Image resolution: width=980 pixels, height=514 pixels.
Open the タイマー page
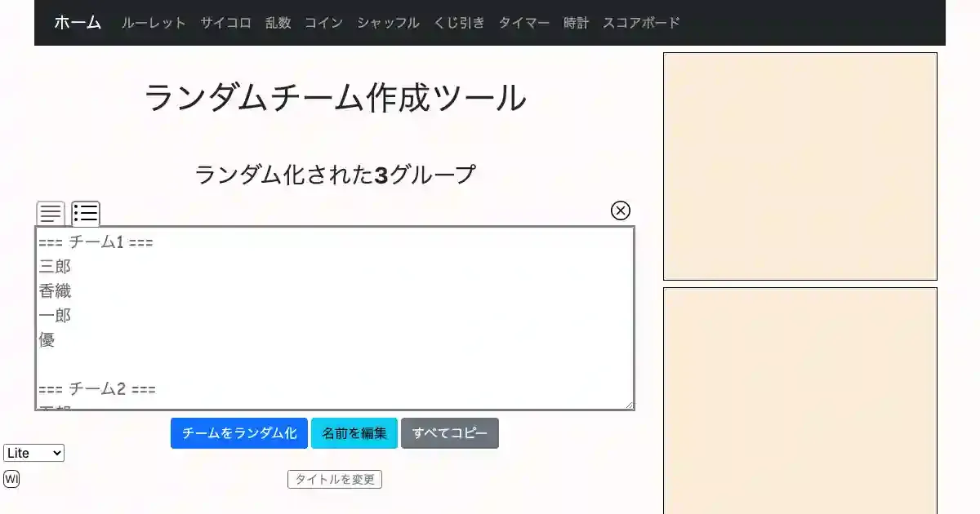click(x=523, y=23)
